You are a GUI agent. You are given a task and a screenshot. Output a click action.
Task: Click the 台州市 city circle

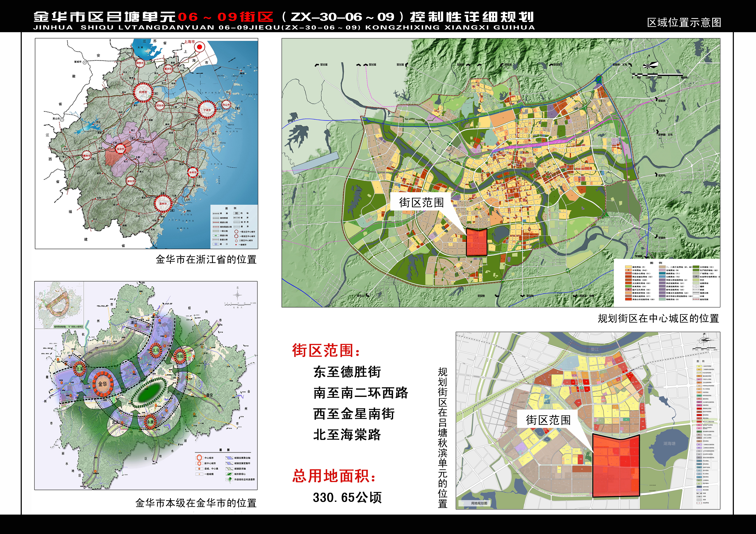193,172
